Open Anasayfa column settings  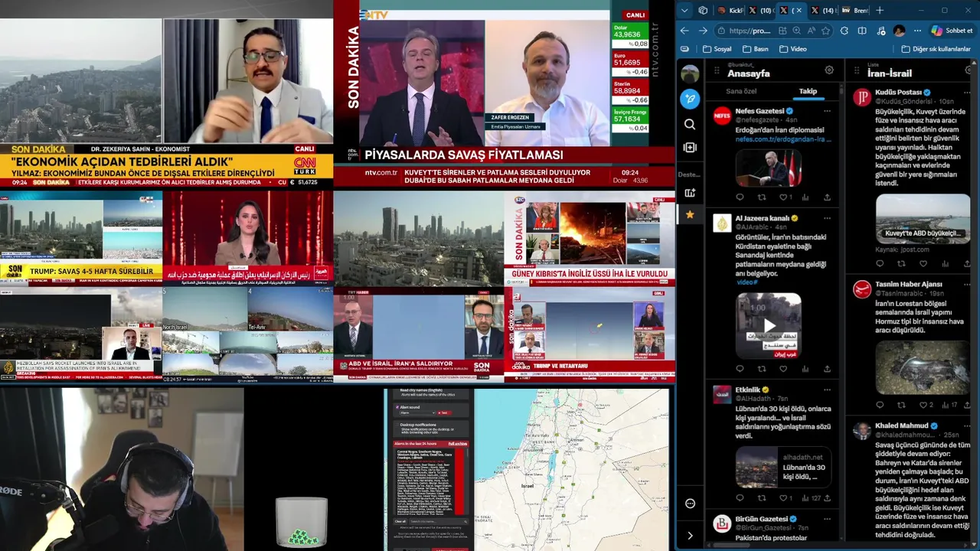829,70
